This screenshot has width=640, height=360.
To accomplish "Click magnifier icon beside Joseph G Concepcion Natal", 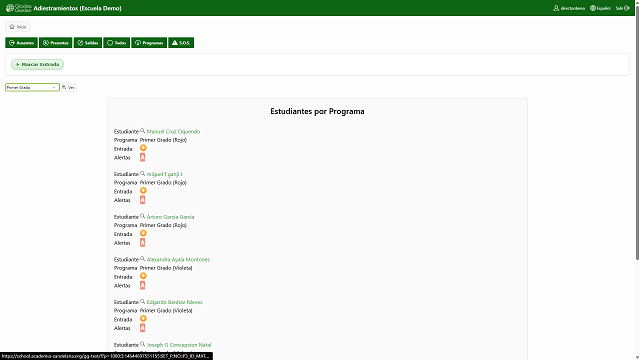I will (x=142, y=344).
